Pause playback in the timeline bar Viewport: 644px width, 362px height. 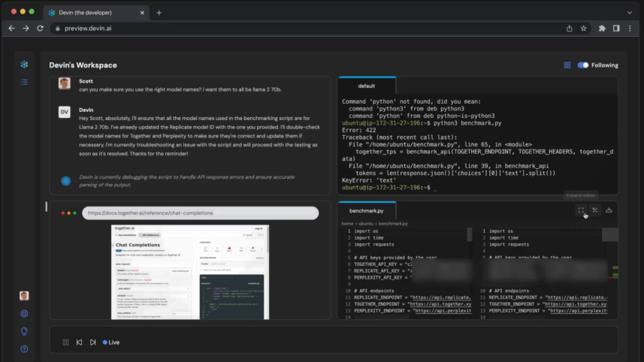coord(66,342)
